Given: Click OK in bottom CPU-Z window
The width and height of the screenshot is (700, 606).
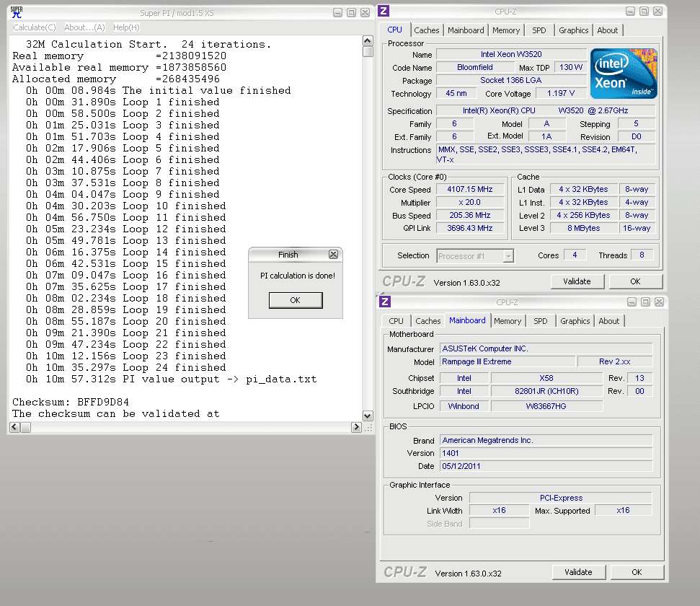Looking at the screenshot, I should tap(637, 572).
